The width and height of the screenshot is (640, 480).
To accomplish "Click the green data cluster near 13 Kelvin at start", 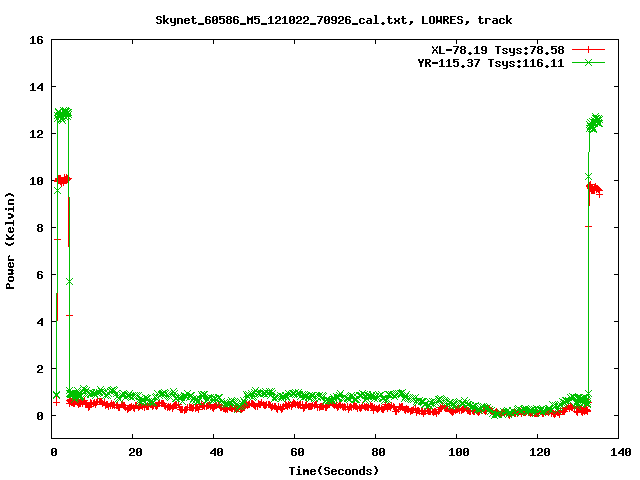I will (x=63, y=115).
